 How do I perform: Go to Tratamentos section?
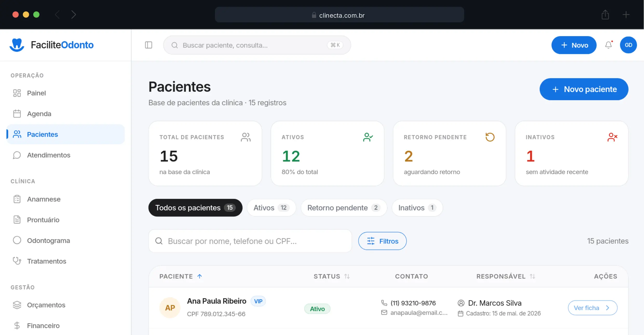[66, 261]
